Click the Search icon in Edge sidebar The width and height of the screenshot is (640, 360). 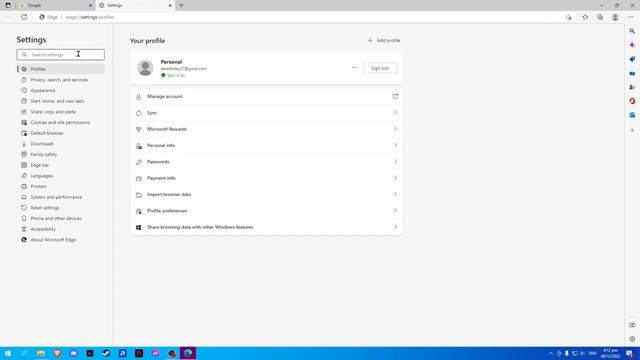tap(632, 31)
